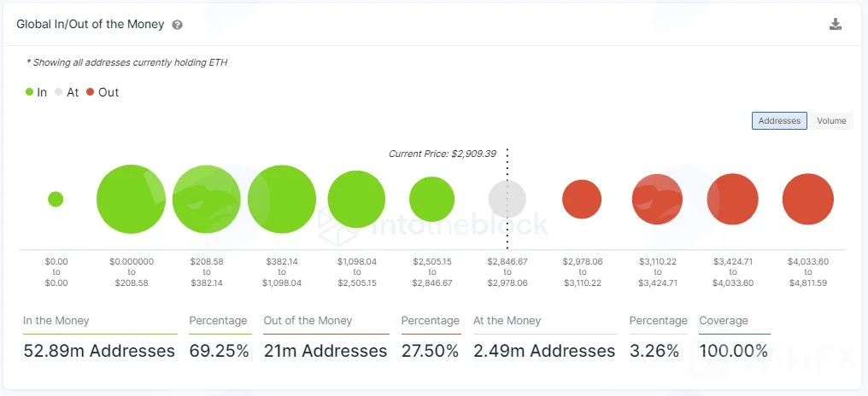Click the 52.89m Addresses value
Image resolution: width=868 pixels, height=396 pixels.
point(99,351)
